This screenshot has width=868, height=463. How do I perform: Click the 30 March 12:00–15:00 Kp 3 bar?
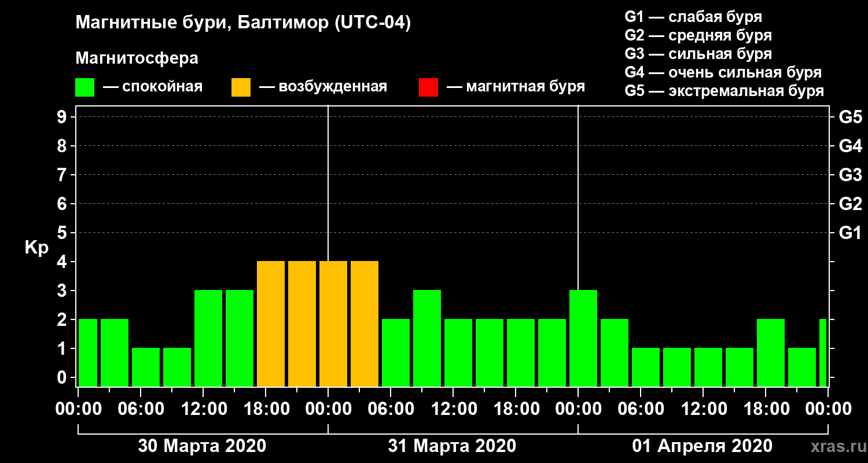pos(208,338)
